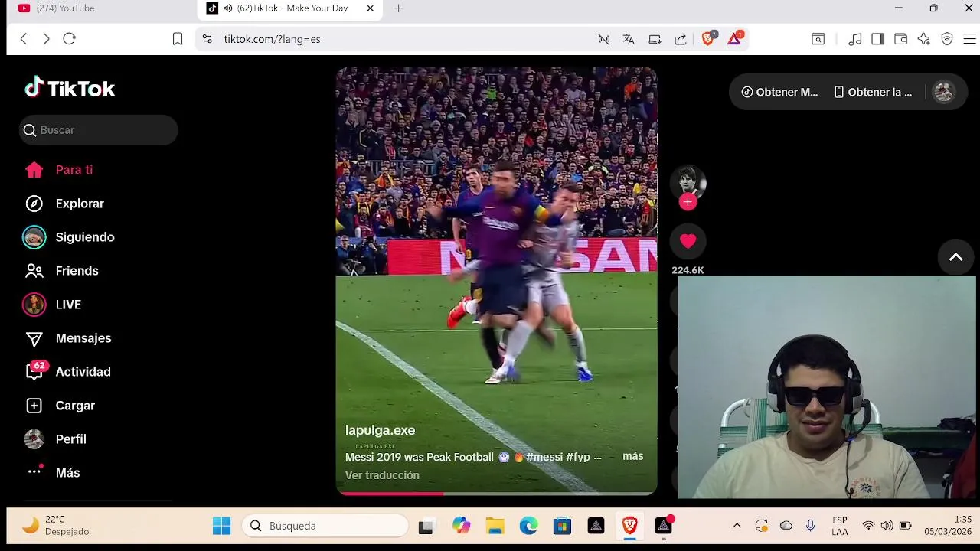Launch Microsoft Edge from the taskbar
This screenshot has width=980, height=551.
pos(529,526)
